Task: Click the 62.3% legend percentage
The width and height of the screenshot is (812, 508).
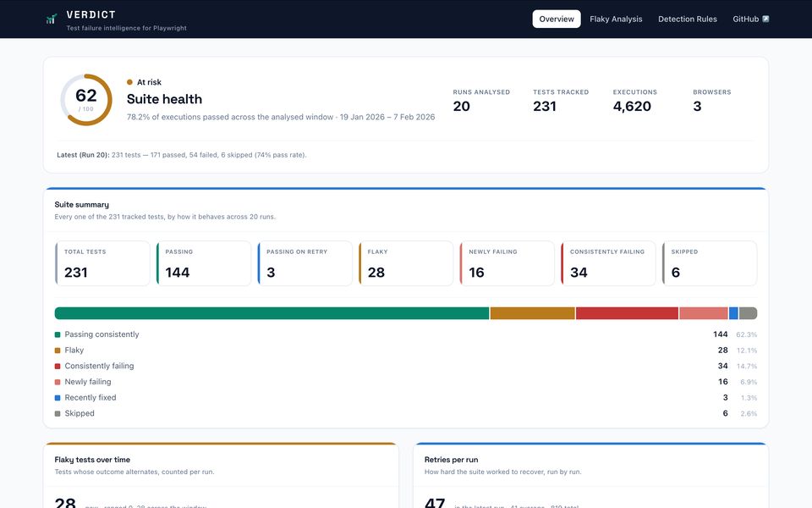Action: click(746, 335)
